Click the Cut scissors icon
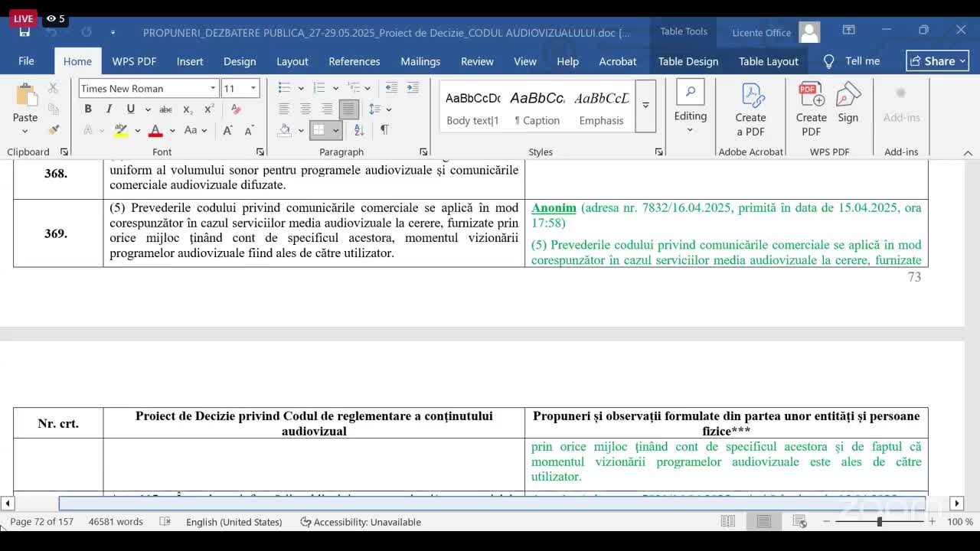Viewport: 980px width, 551px height. coord(53,89)
